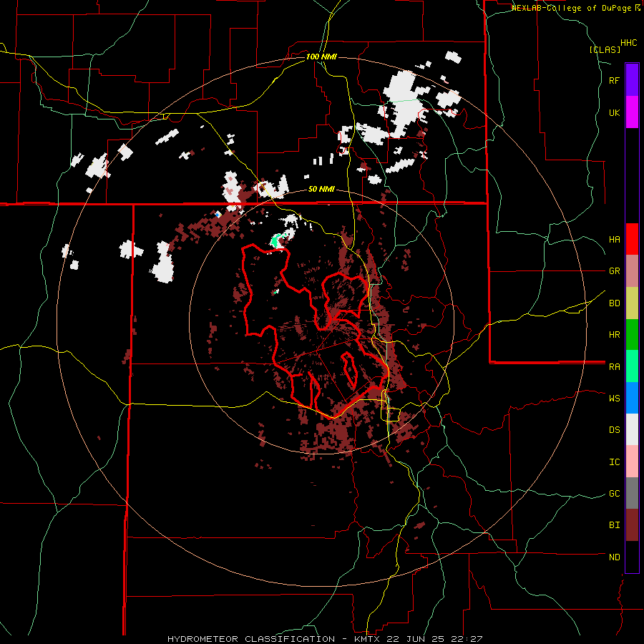Click the 100 NMI range ring label
This screenshot has width=644, height=644.
pos(321,57)
